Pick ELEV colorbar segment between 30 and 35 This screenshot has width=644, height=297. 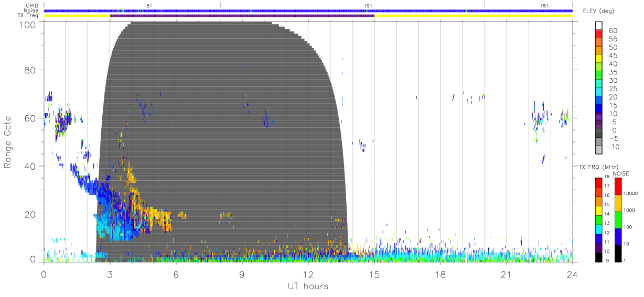pos(599,76)
